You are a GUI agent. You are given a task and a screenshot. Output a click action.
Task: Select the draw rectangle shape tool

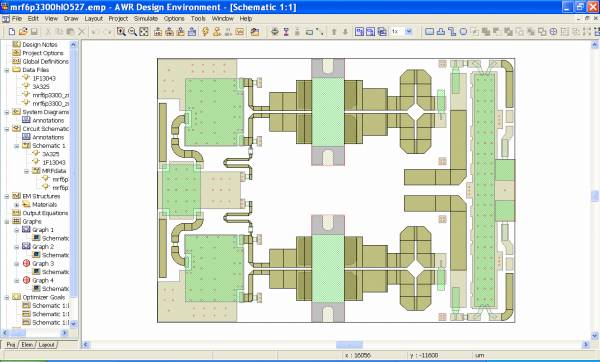tap(429, 32)
